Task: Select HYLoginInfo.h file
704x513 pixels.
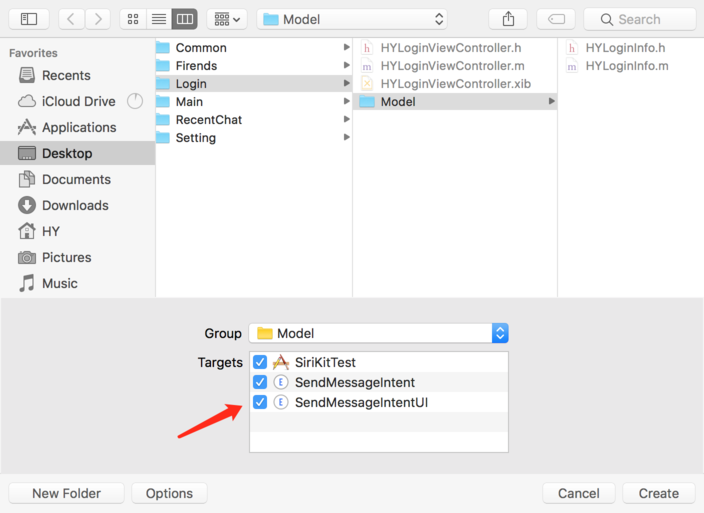Action: click(x=631, y=48)
